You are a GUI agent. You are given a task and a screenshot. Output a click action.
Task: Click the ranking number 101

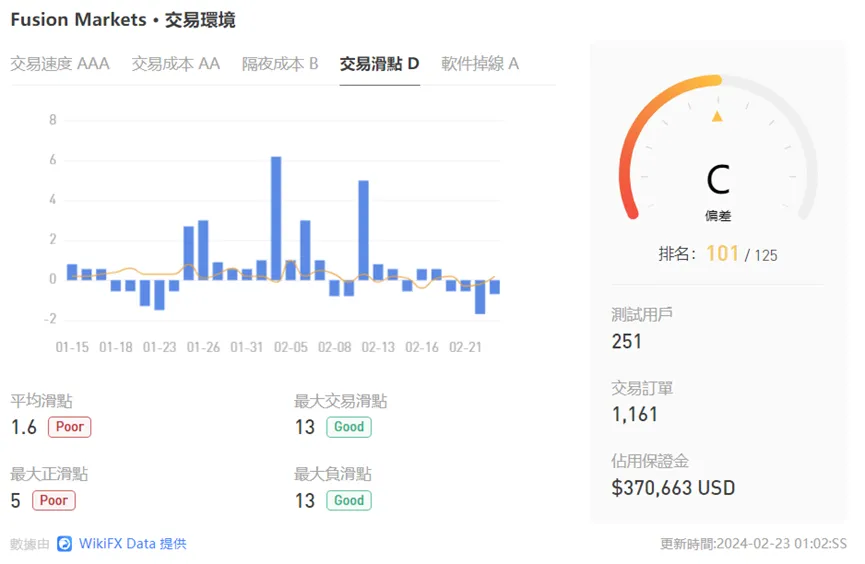click(x=722, y=254)
